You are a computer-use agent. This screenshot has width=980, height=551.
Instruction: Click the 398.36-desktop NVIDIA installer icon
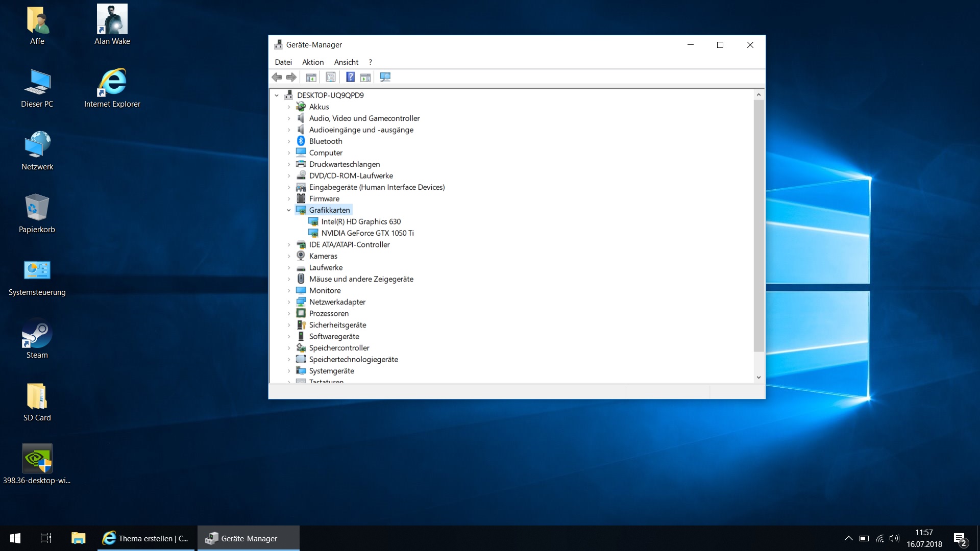click(37, 464)
